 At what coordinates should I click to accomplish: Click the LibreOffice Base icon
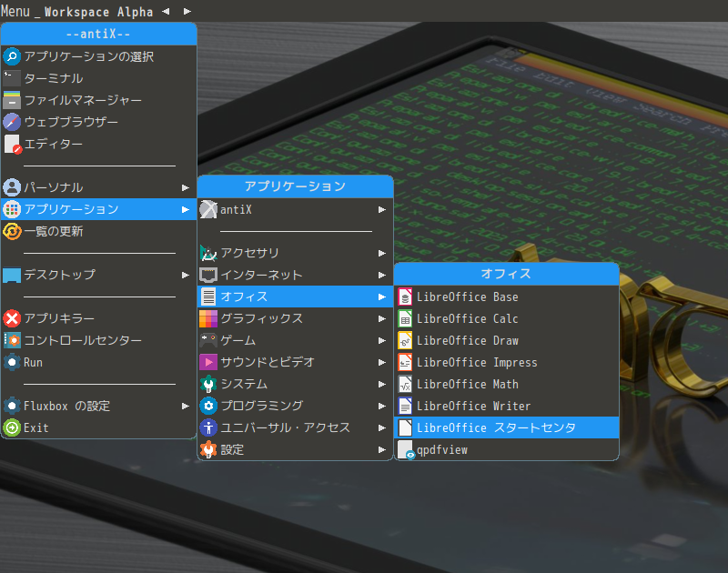click(x=405, y=297)
